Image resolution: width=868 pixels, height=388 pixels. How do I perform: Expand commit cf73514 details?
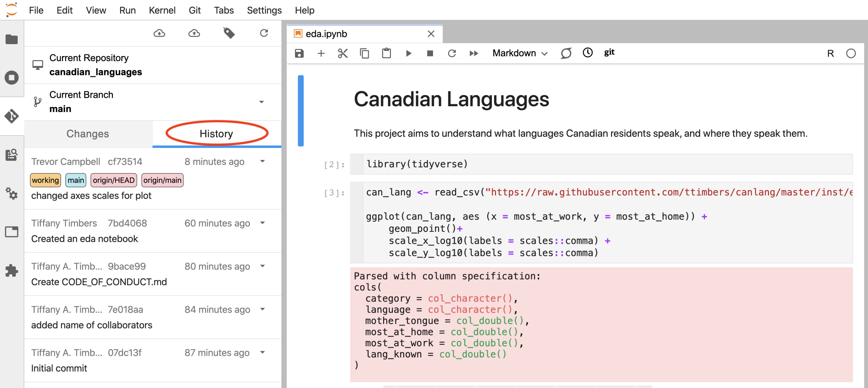click(x=262, y=161)
